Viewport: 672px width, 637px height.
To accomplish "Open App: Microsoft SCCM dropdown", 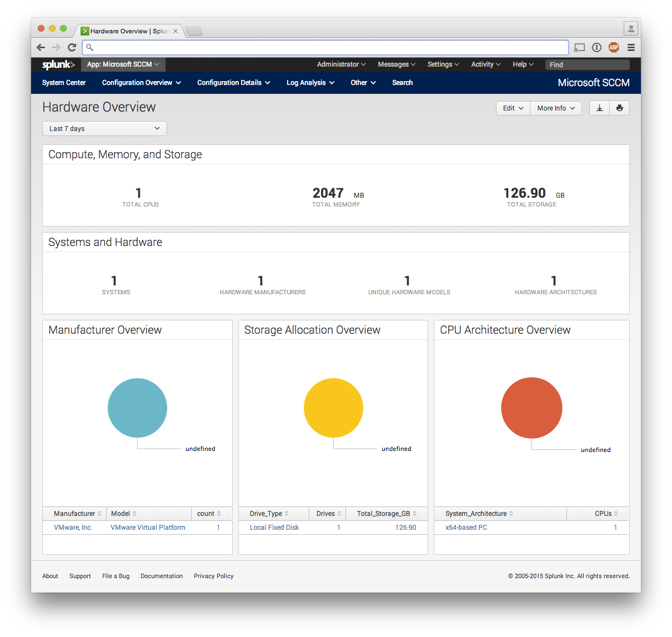I will [x=123, y=64].
